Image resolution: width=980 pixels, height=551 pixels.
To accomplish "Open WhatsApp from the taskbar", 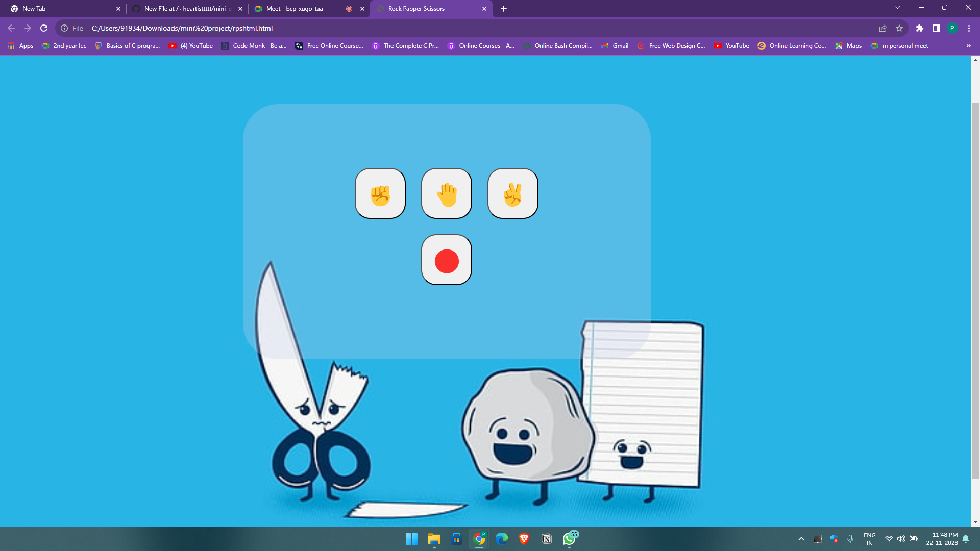I will click(x=570, y=539).
